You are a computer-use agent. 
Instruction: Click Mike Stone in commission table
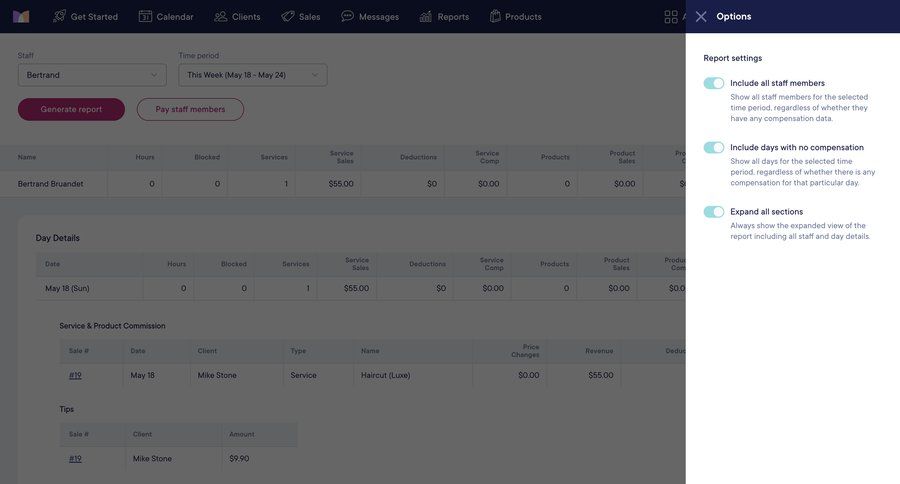click(x=217, y=375)
